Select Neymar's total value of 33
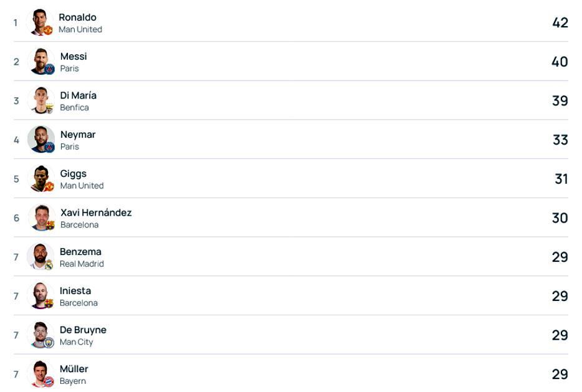 click(x=560, y=140)
